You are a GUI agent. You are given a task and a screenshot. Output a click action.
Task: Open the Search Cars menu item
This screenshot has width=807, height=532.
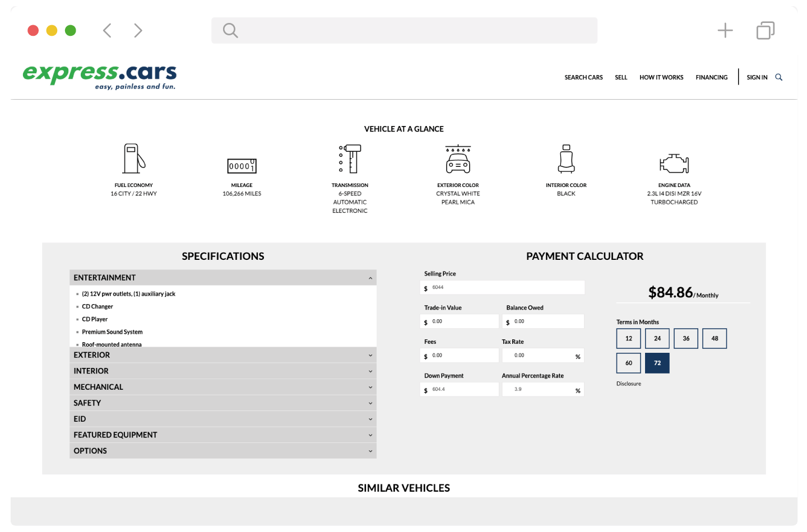(x=583, y=77)
